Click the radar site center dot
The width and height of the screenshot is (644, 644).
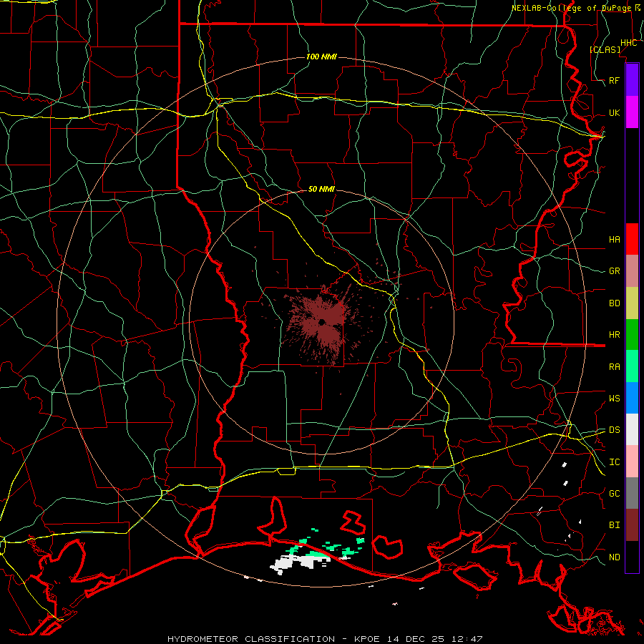point(322,321)
